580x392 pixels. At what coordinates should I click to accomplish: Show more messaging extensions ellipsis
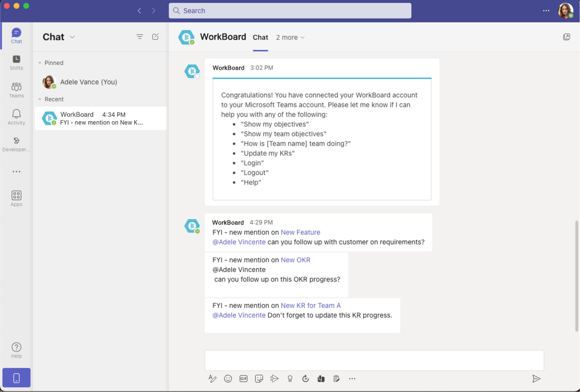pos(352,378)
